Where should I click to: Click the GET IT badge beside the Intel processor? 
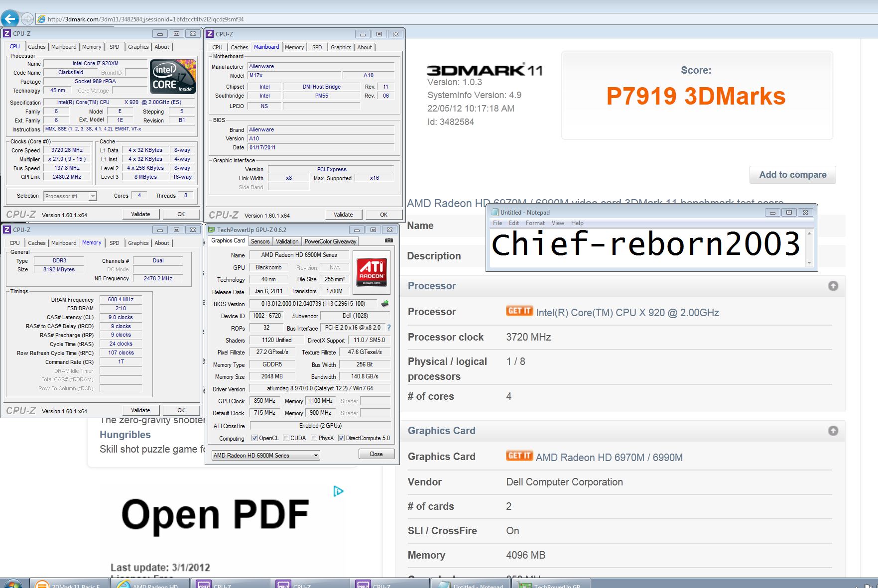pyautogui.click(x=519, y=311)
